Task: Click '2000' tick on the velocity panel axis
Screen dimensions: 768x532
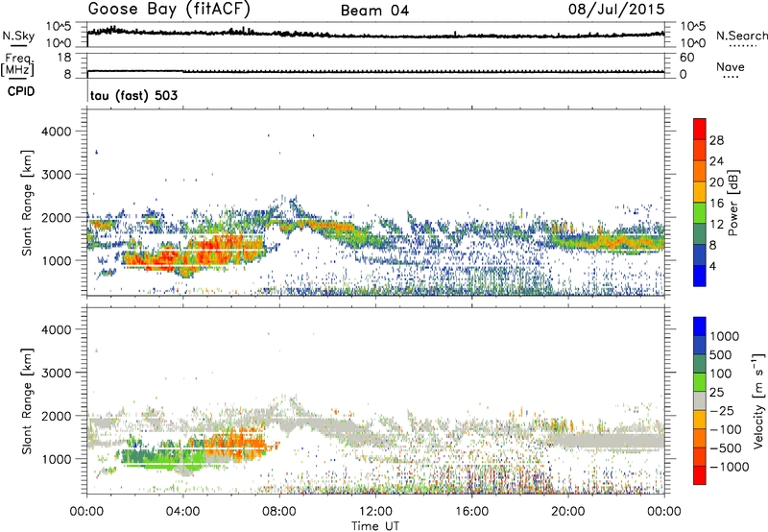Action: point(56,416)
